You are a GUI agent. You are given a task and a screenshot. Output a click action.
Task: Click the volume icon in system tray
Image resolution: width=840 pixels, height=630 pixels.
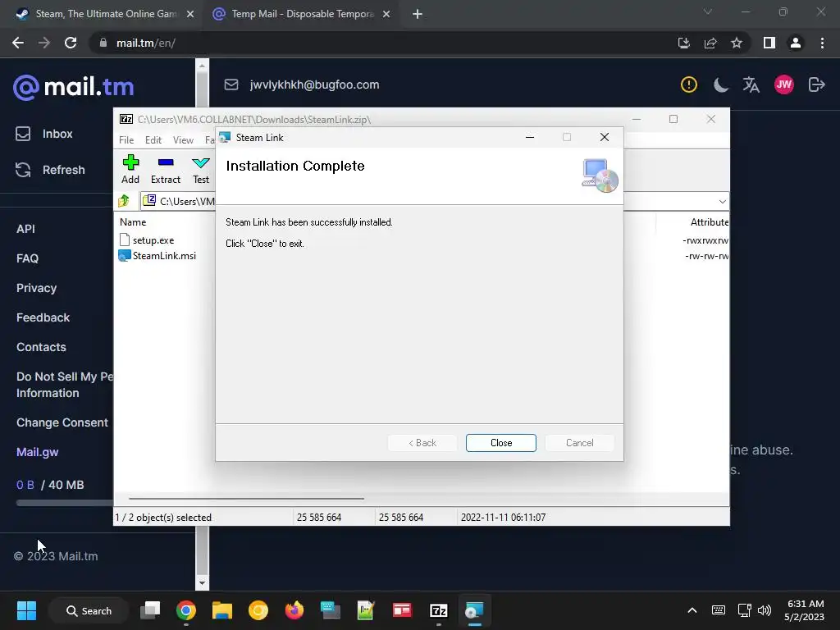[765, 610]
